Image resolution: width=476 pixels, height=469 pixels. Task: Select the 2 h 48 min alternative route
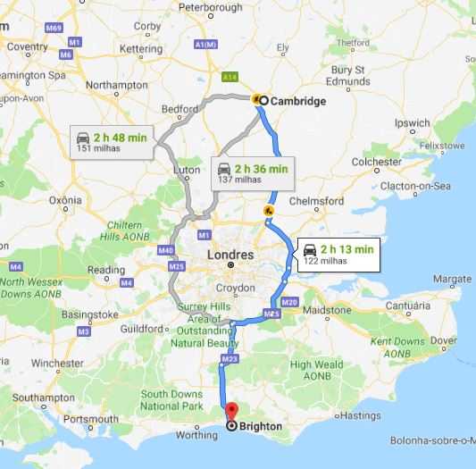pos(112,142)
